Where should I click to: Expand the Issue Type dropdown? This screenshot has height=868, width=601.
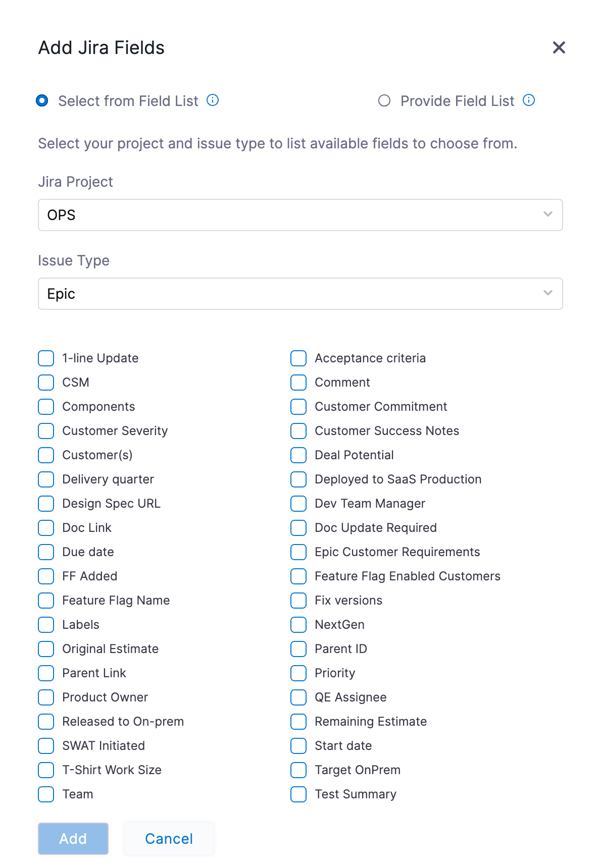click(300, 294)
